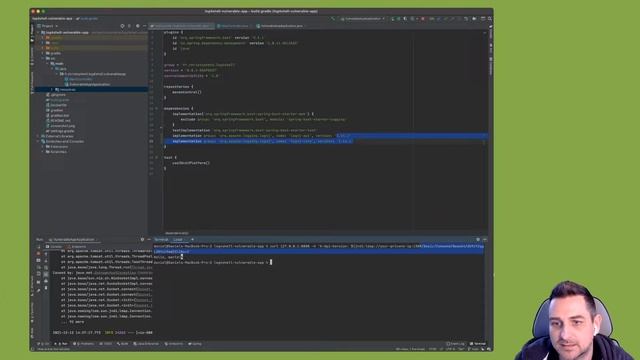Click the dependencies breadcrumb below the editor
The width and height of the screenshot is (640, 360).
tap(177, 233)
